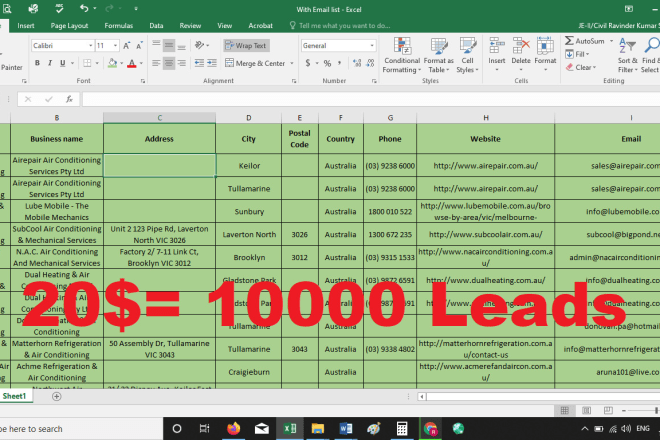Apply fill color bucket
The width and height of the screenshot is (660, 440).
pyautogui.click(x=112, y=63)
